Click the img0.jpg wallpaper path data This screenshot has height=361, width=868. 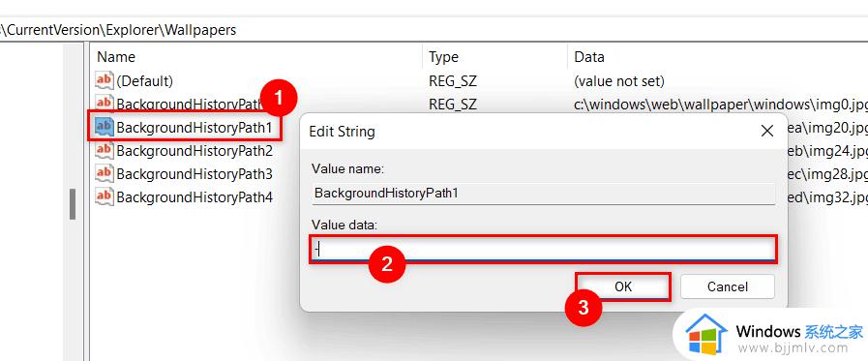pos(721,104)
